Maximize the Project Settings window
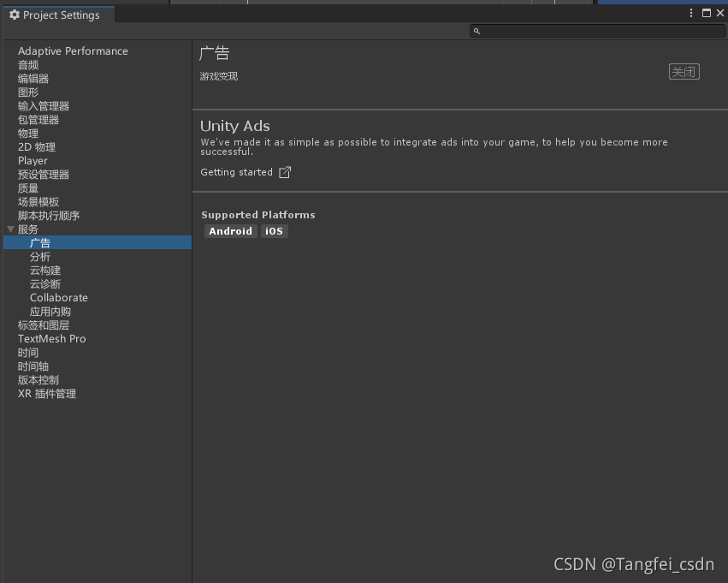728x583 pixels. pos(706,13)
